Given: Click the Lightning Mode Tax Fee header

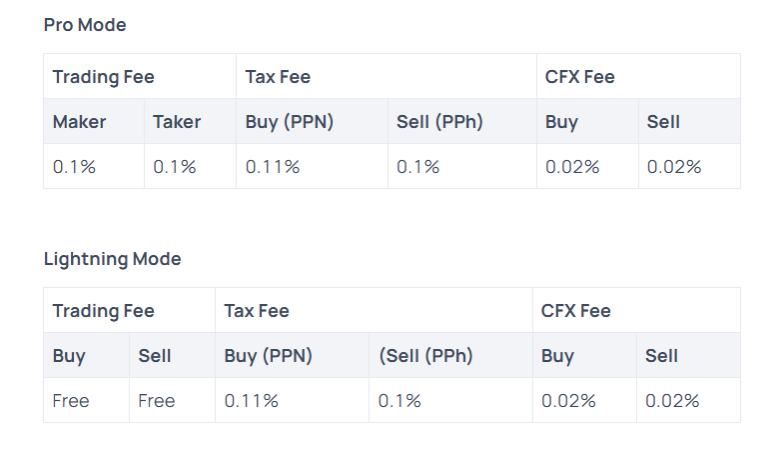Looking at the screenshot, I should point(257,311).
